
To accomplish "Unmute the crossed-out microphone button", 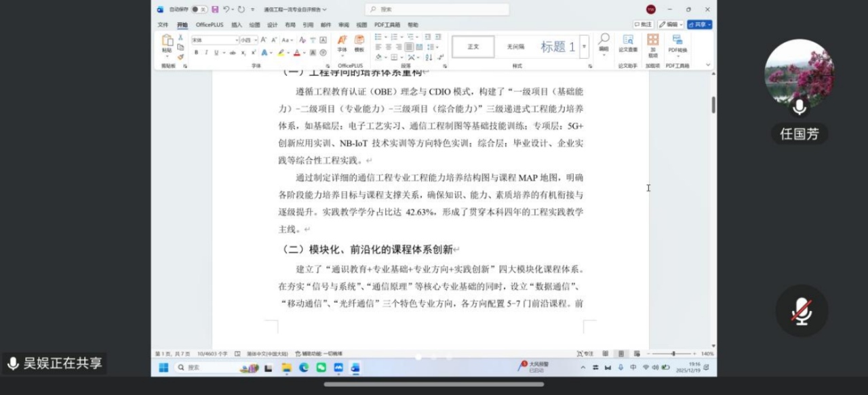I will coord(802,311).
